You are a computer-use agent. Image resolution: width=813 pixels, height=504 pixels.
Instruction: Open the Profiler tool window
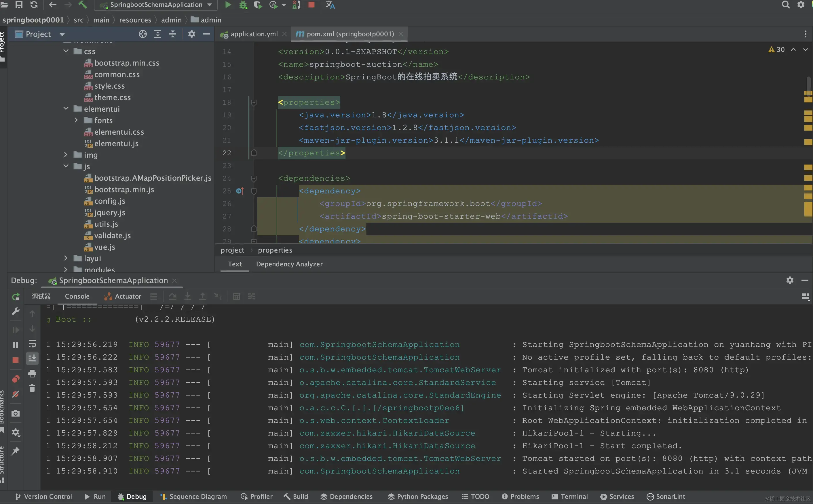point(257,497)
